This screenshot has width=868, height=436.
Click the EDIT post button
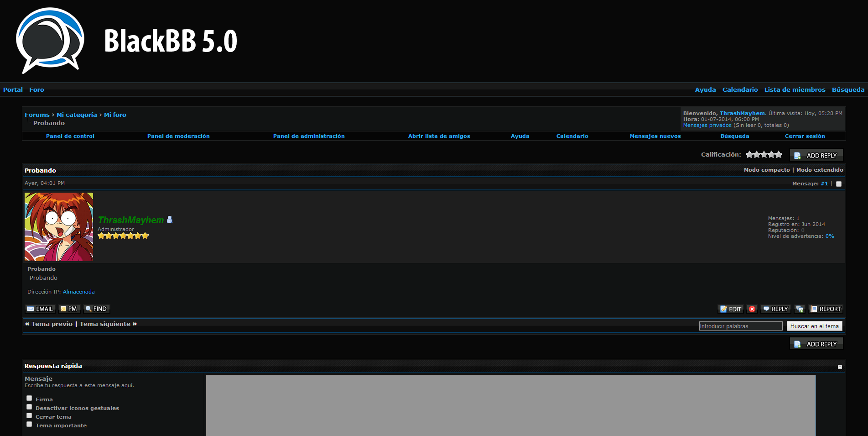(731, 309)
